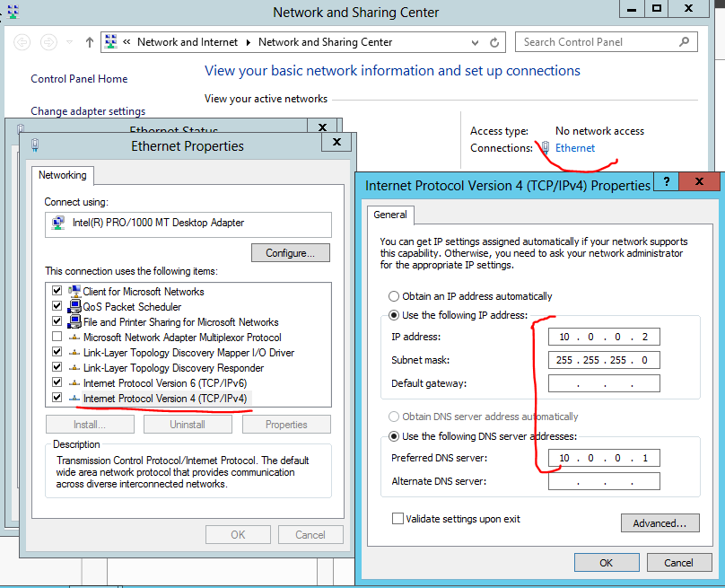Click the Ethernet connection plug icon
Viewport: 725px width, 588px height.
pyautogui.click(x=546, y=147)
